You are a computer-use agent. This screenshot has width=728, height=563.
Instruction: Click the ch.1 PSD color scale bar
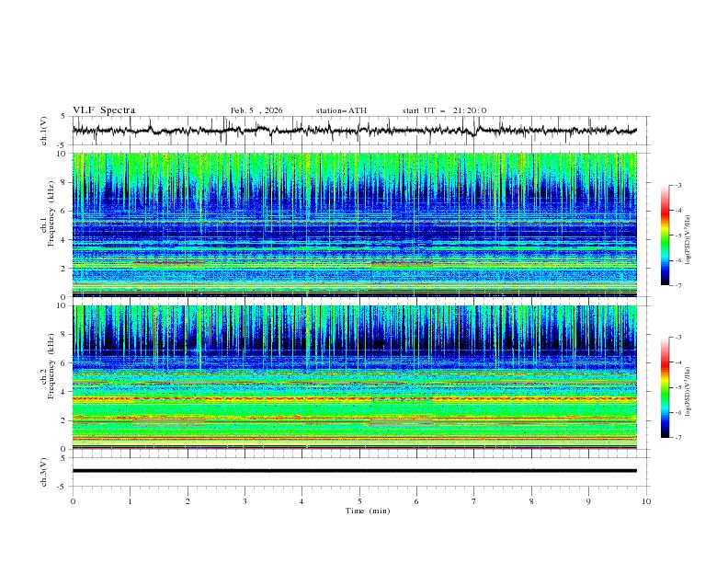point(665,236)
